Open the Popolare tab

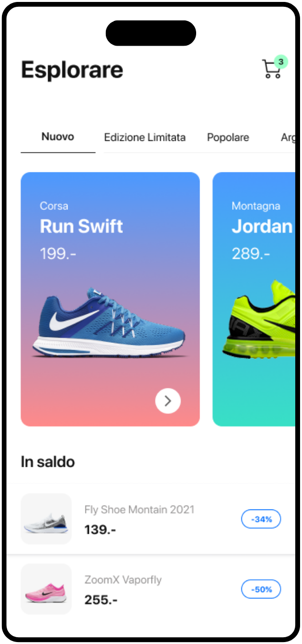(x=228, y=137)
